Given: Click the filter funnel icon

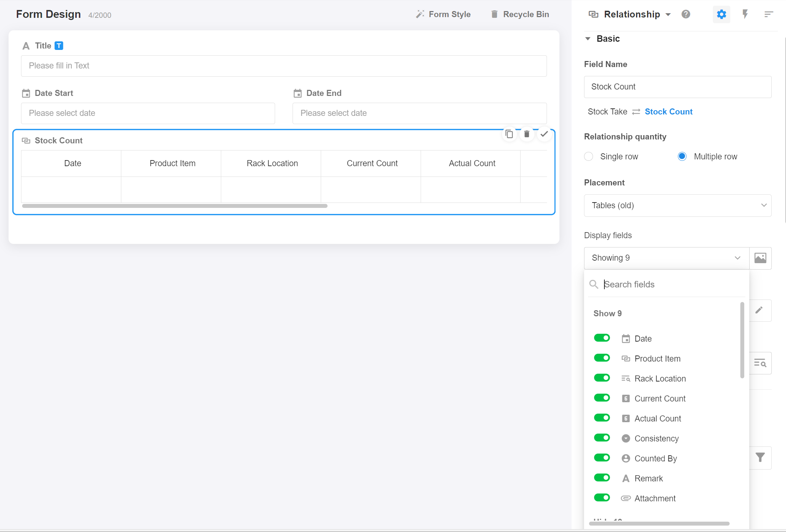Looking at the screenshot, I should point(760,457).
